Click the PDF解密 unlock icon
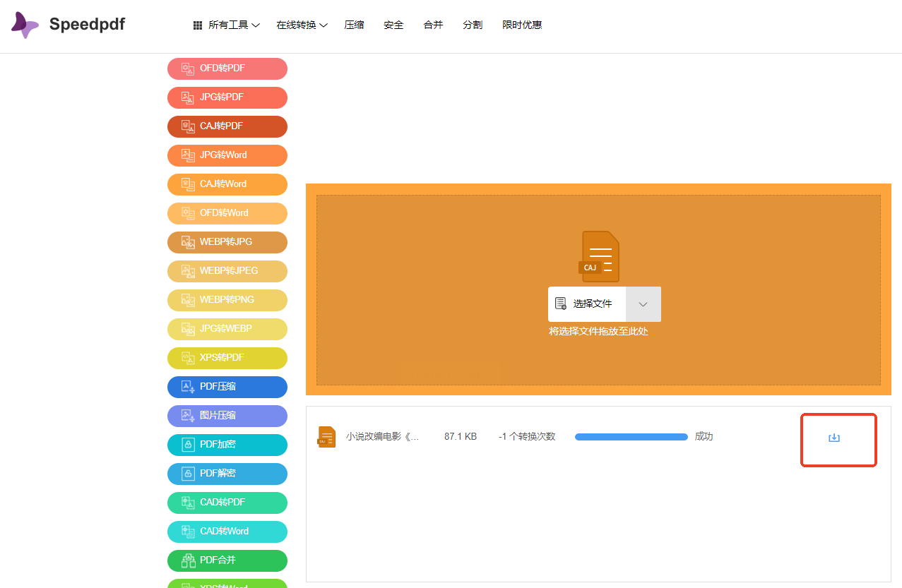 [188, 474]
